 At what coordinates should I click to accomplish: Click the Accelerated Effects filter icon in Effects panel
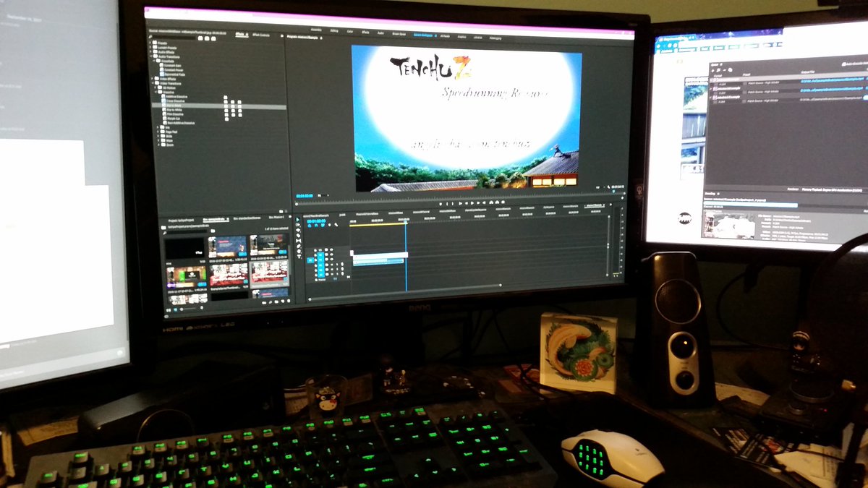click(200, 38)
